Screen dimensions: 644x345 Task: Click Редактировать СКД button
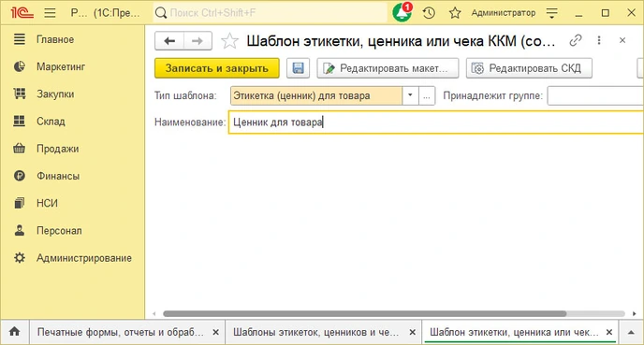click(529, 68)
